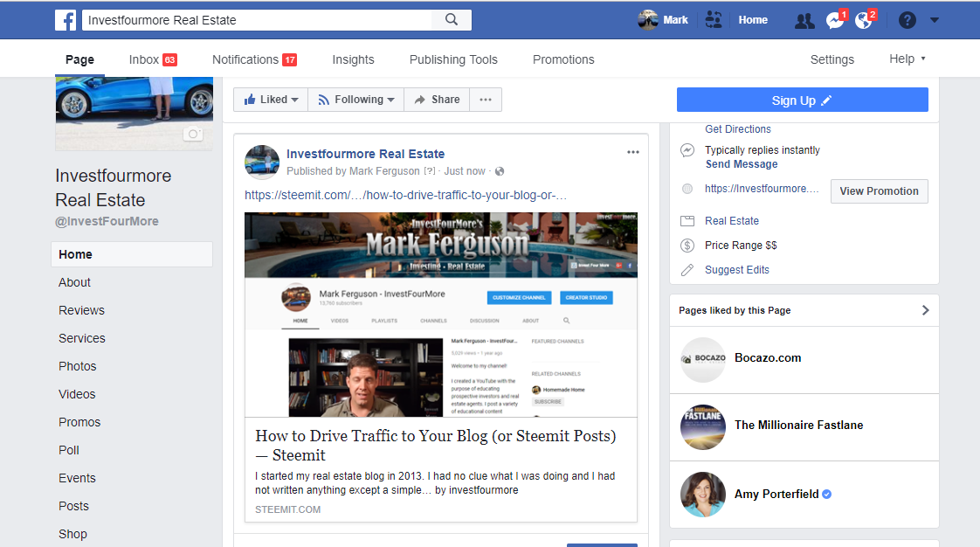This screenshot has width=980, height=547.
Task: Click the dollar Price Range icon
Action: coord(687,245)
